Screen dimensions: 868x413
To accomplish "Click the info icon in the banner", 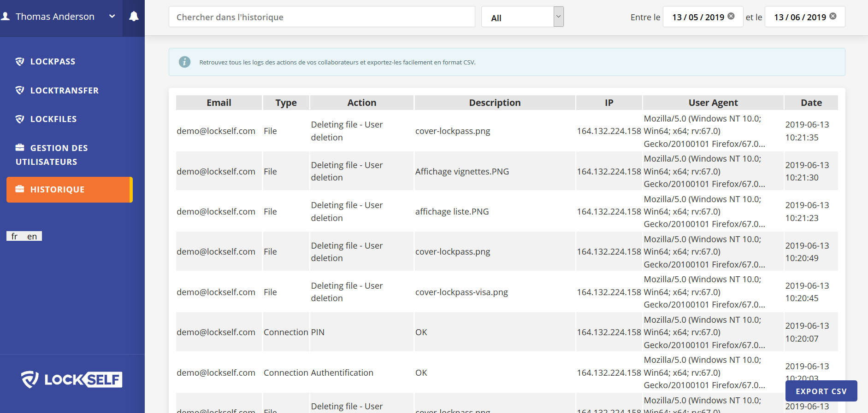I will click(184, 62).
